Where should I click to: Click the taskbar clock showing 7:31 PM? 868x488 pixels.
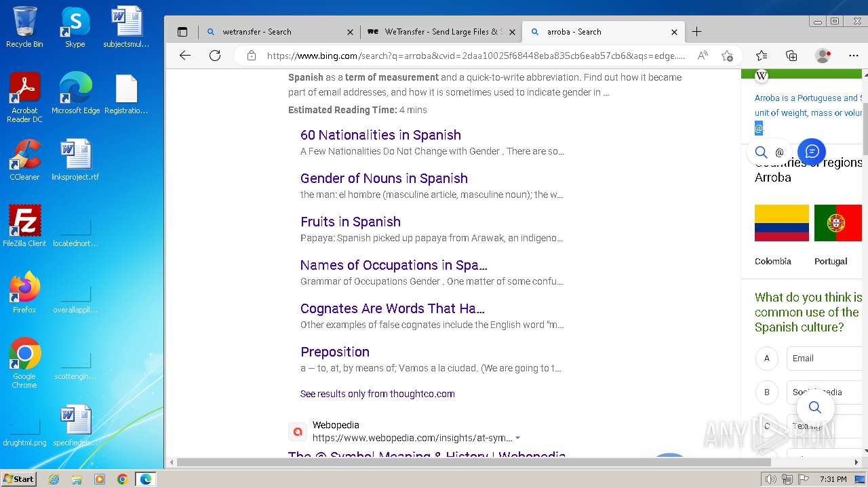(833, 479)
